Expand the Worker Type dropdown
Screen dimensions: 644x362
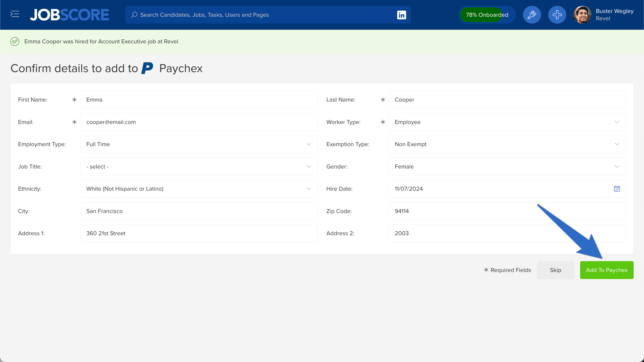click(x=617, y=122)
